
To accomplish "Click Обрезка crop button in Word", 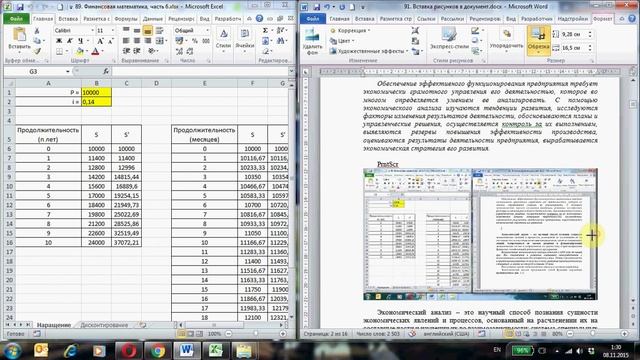I will [x=538, y=41].
